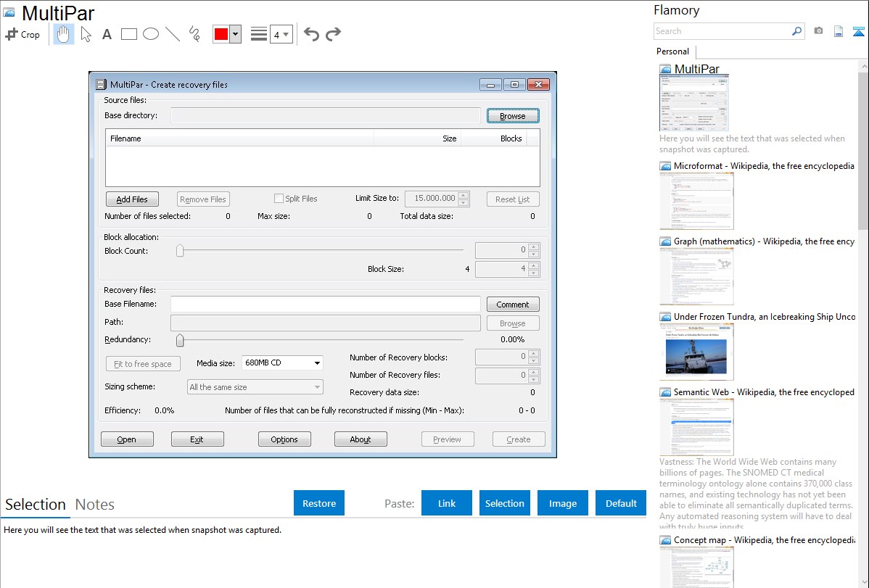
Task: Choose the freehand drawing tool
Action: point(194,34)
